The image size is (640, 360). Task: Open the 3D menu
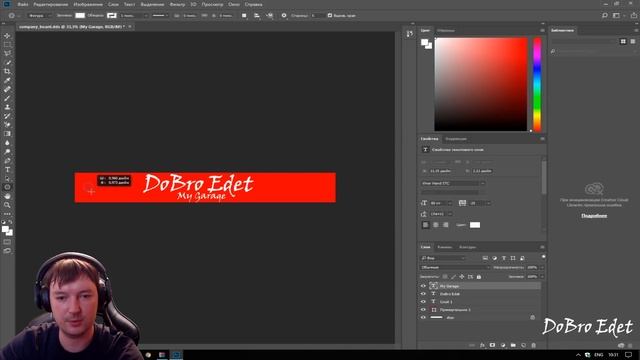pyautogui.click(x=193, y=4)
